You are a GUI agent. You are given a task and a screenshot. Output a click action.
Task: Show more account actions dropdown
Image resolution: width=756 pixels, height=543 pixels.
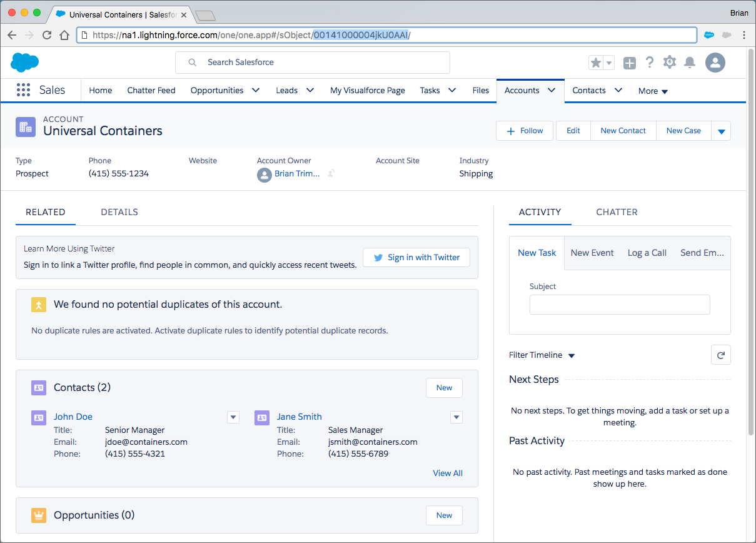(721, 131)
